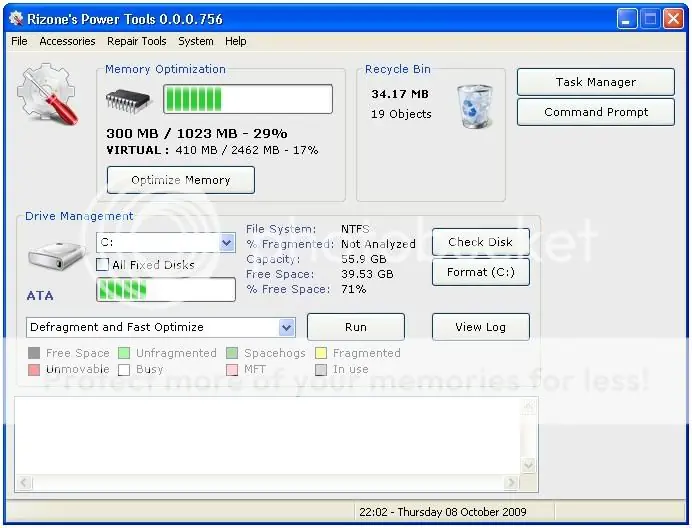The height and width of the screenshot is (528, 692).
Task: Close the Power Tools window
Action: pyautogui.click(x=673, y=19)
